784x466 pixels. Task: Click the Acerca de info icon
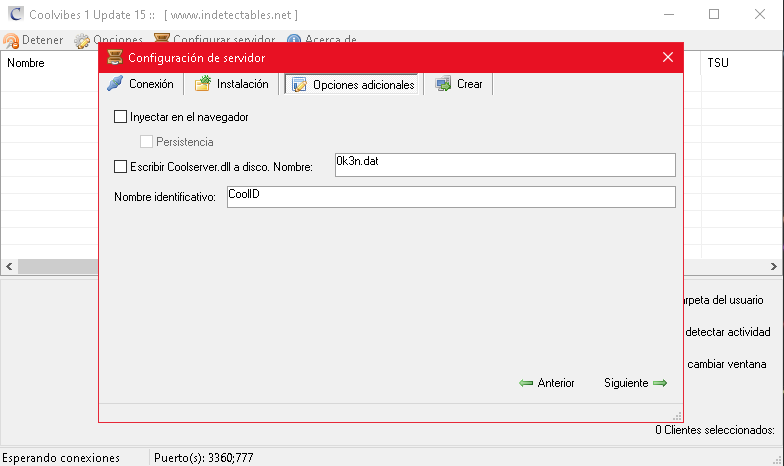point(294,40)
